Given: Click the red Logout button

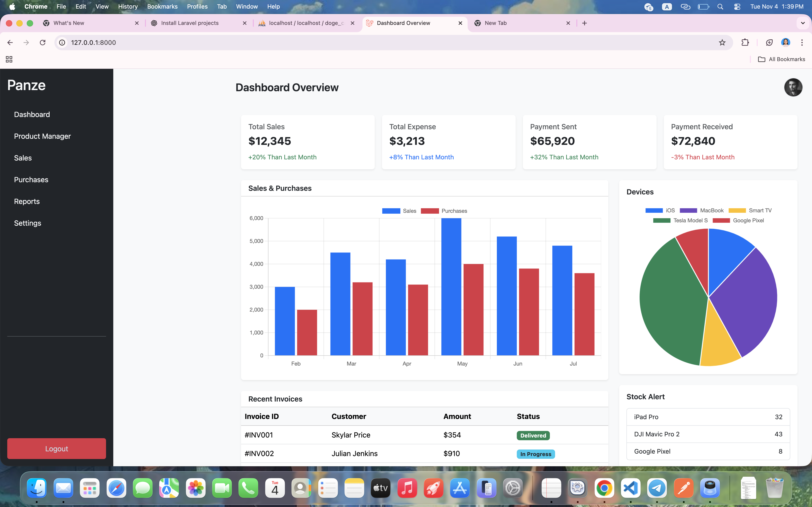Looking at the screenshot, I should 56,449.
